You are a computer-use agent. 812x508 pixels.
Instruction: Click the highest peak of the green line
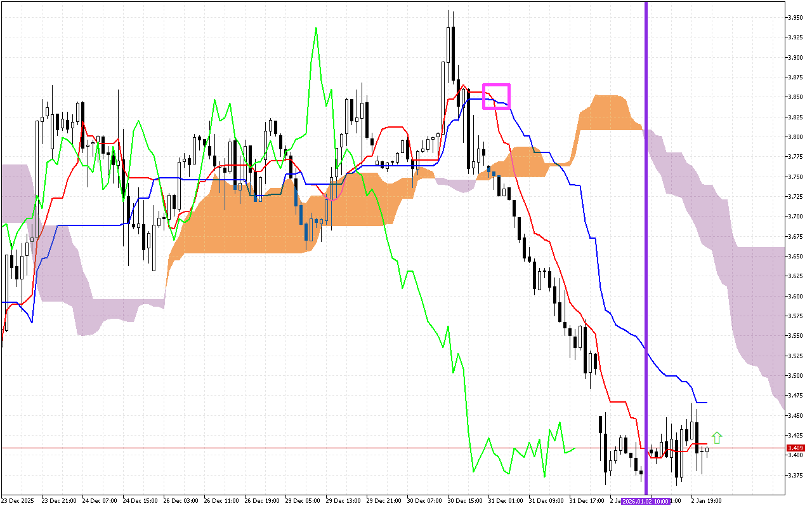point(315,28)
